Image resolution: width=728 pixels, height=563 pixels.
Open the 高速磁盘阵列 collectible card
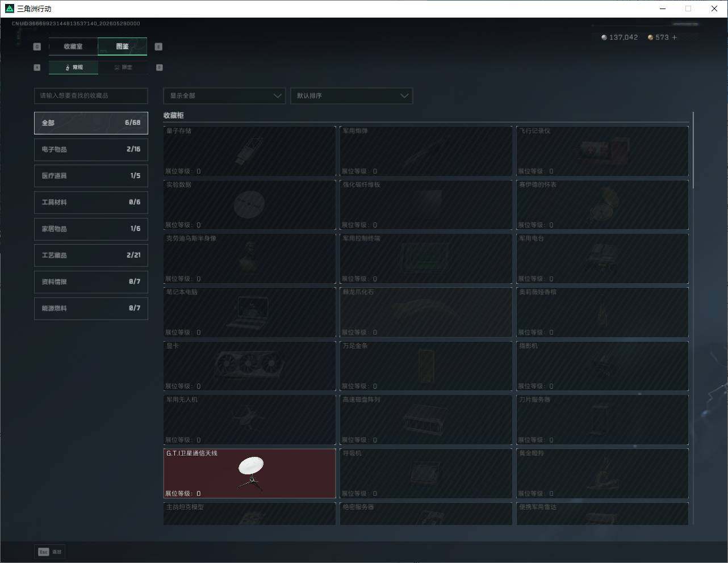426,419
